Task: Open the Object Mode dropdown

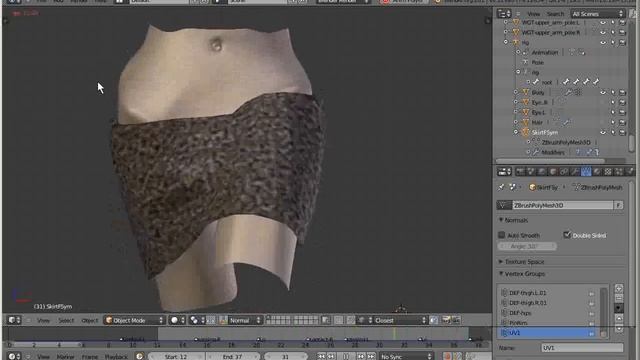Action: click(134, 320)
